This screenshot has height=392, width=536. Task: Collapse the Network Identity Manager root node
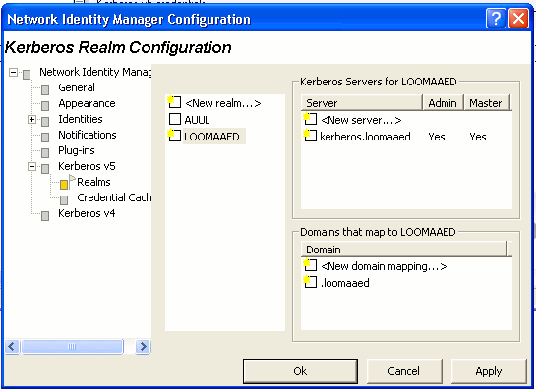[x=13, y=73]
